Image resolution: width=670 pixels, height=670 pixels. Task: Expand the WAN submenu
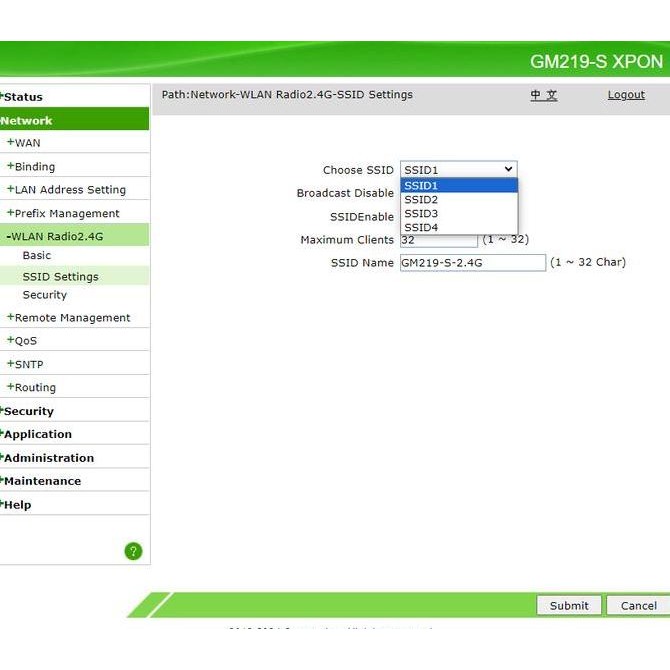(27, 143)
